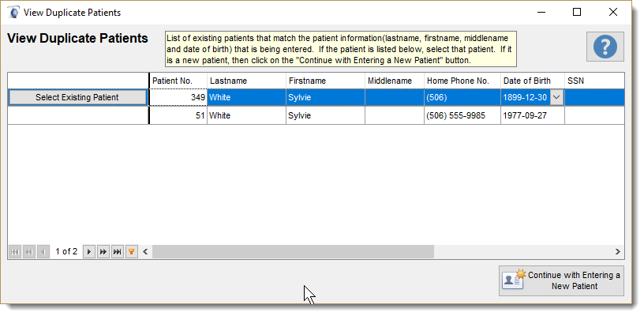The image size is (644, 316).
Task: Go to the previous record navigator arrow
Action: [43, 251]
